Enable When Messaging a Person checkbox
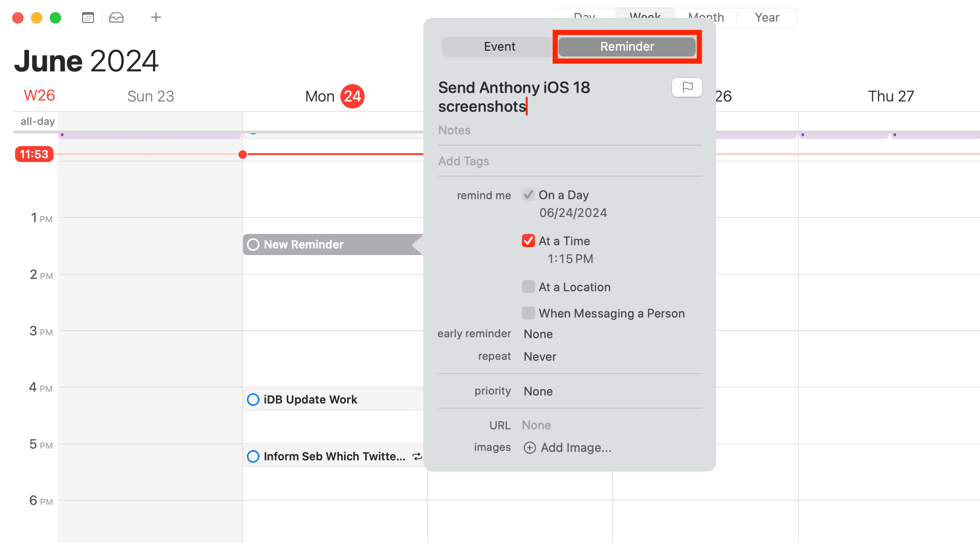Screen dimensions: 980x543 coord(528,313)
